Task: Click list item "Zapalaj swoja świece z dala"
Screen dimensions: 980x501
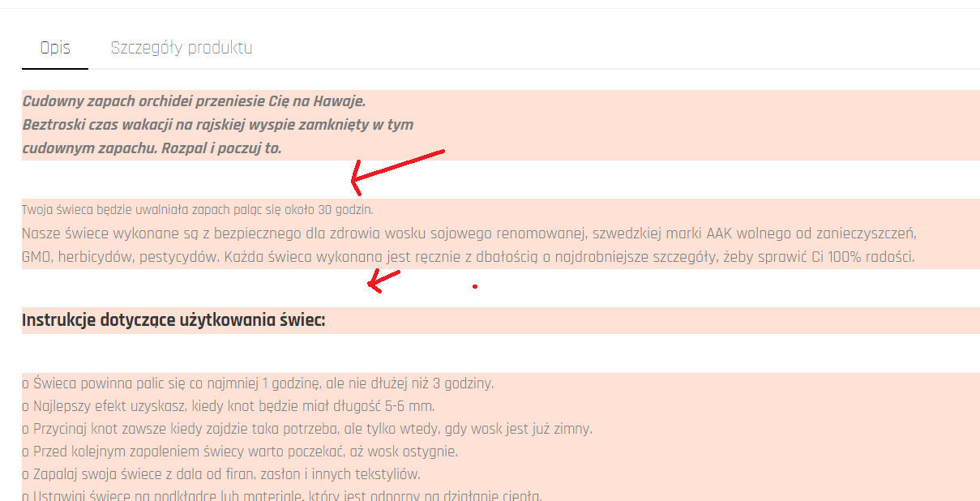Action: pos(221,474)
